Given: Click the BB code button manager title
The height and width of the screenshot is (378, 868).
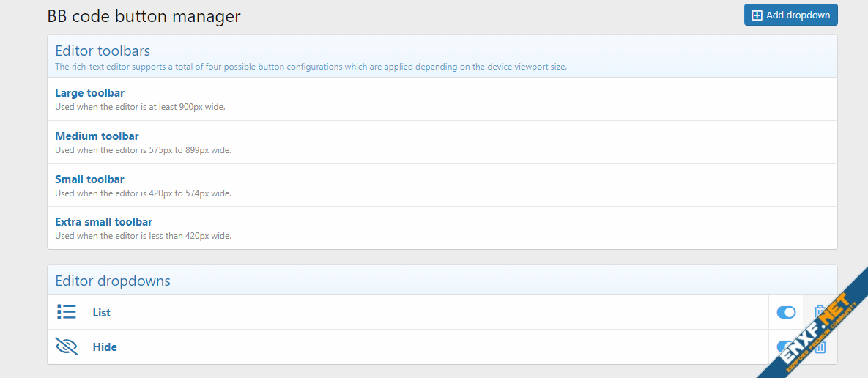Looking at the screenshot, I should (x=144, y=15).
